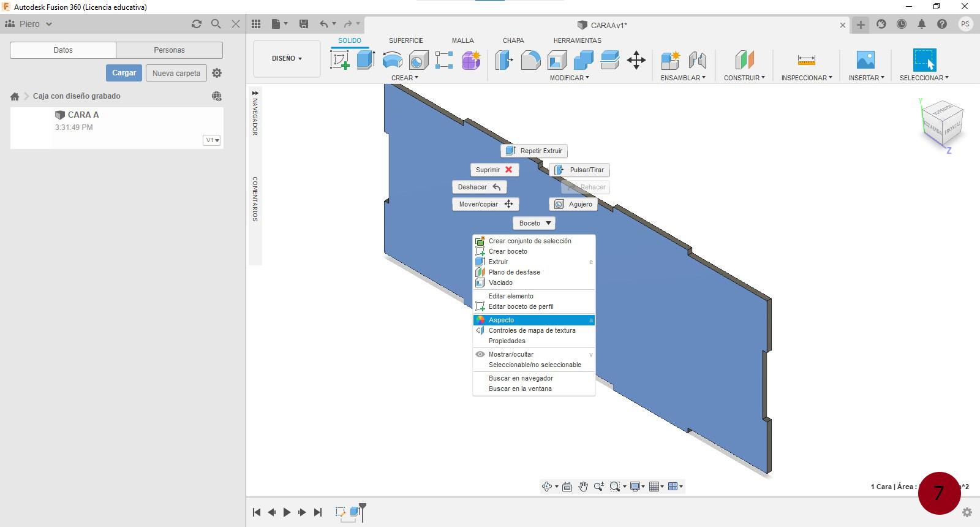Choose Seleccionable/no seleccionable menu entry

[534, 365]
